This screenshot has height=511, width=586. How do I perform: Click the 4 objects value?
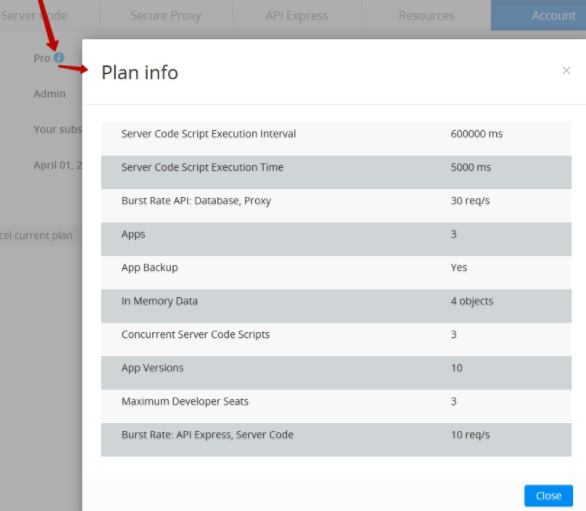(472, 301)
